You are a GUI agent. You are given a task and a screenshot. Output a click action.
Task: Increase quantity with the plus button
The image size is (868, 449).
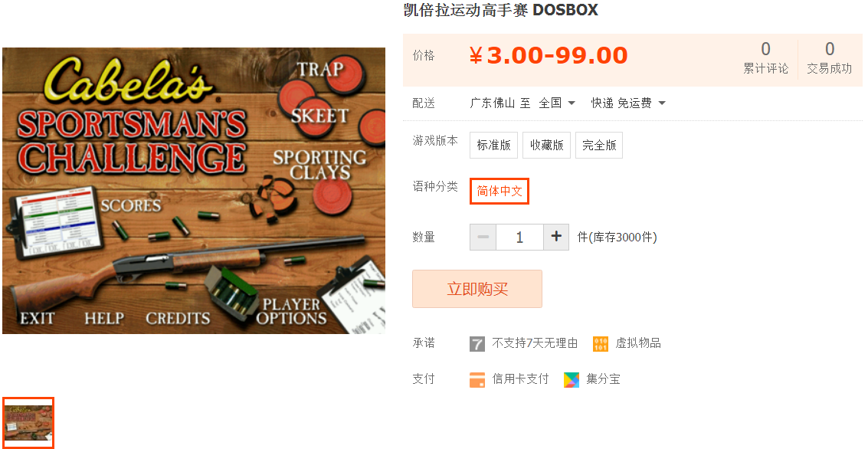pos(556,237)
